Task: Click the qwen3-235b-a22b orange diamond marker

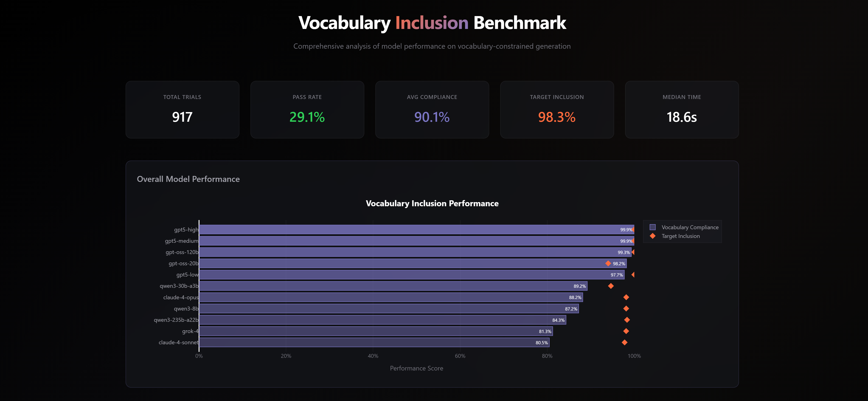Action: click(x=627, y=320)
